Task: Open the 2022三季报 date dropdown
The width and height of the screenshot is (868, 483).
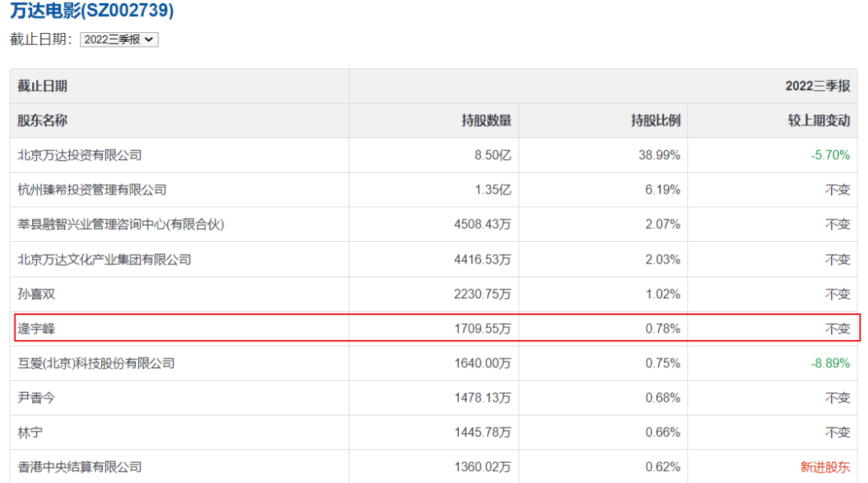Action: (119, 39)
